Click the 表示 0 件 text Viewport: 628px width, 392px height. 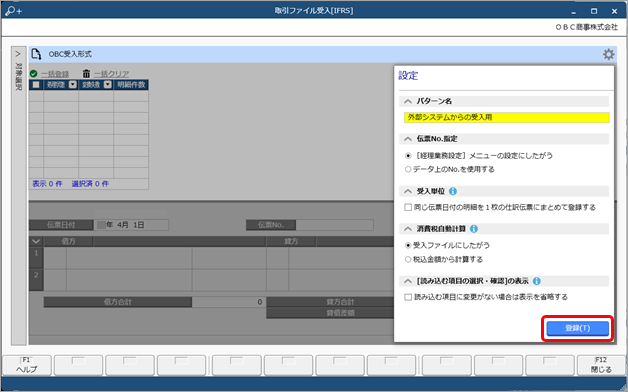point(47,184)
